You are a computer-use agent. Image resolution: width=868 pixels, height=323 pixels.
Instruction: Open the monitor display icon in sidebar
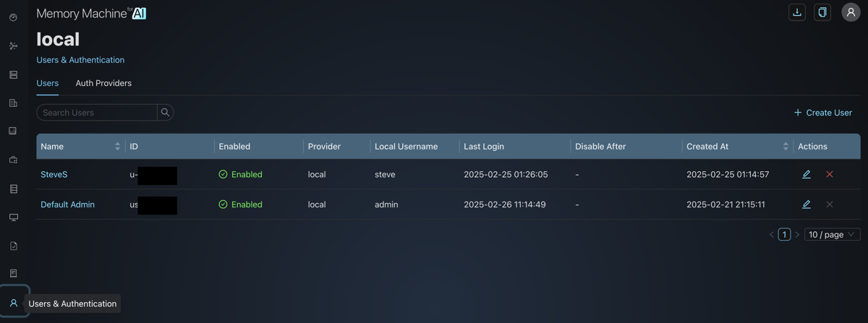[13, 217]
